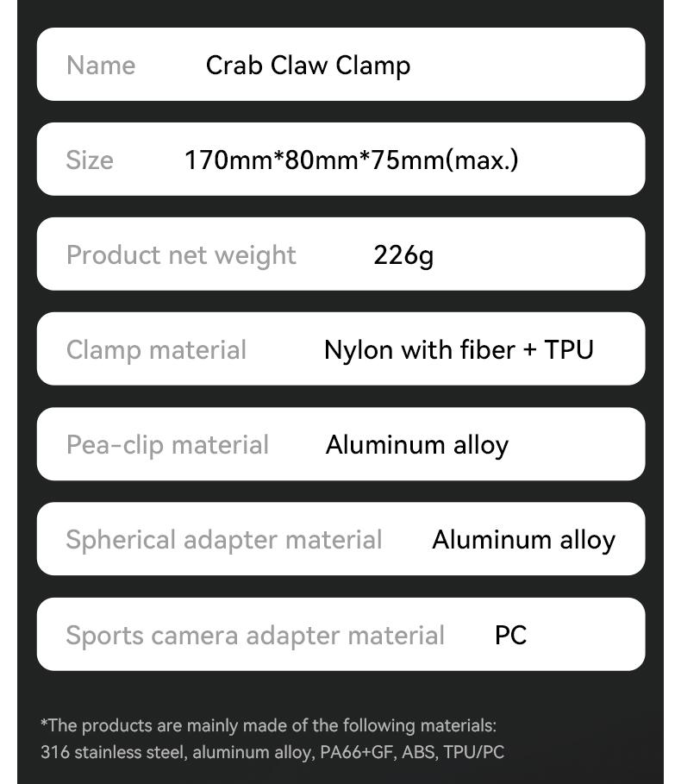
Task: Click the Nylon with fiber + TPU value
Action: tap(459, 350)
